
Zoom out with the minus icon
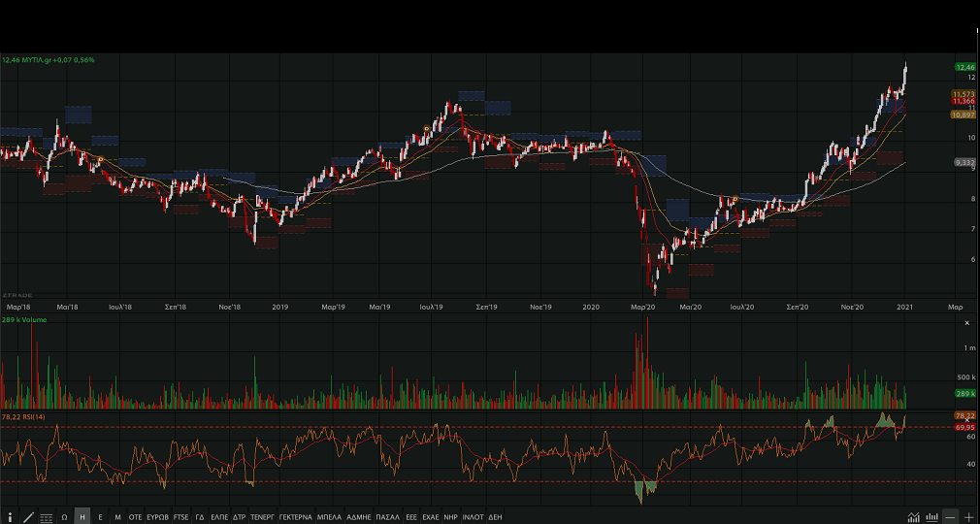(x=951, y=517)
